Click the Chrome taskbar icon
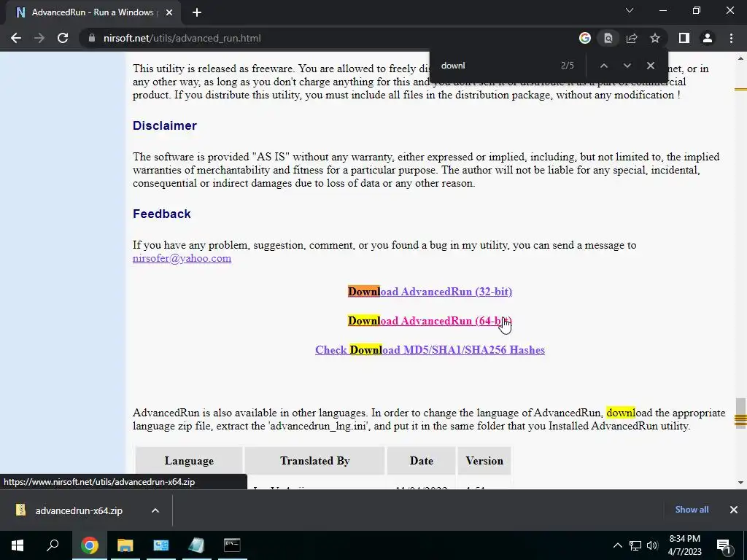The image size is (747, 560). click(89, 545)
